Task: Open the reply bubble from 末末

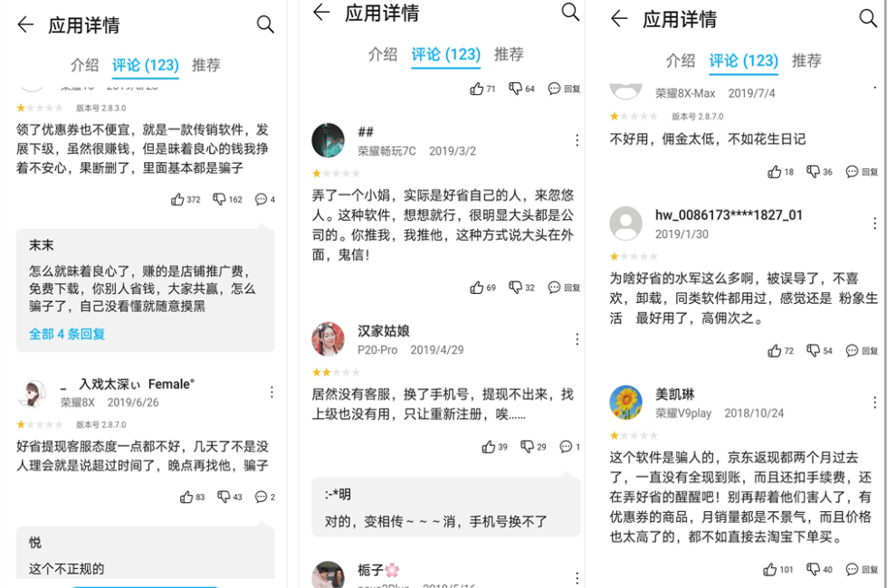Action: click(x=146, y=290)
